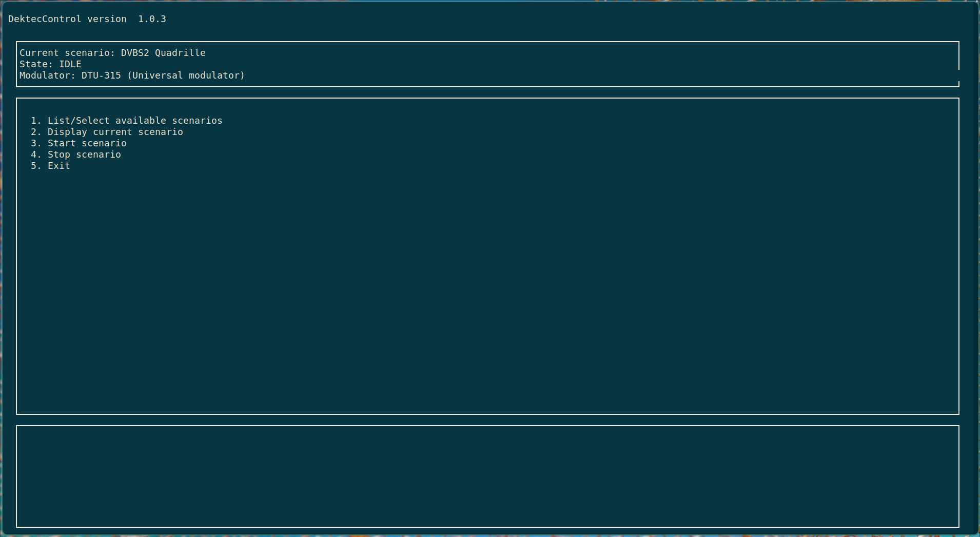Choose "4. Stop scenario" option
Screen dimensions: 980x537
pyautogui.click(x=76, y=154)
